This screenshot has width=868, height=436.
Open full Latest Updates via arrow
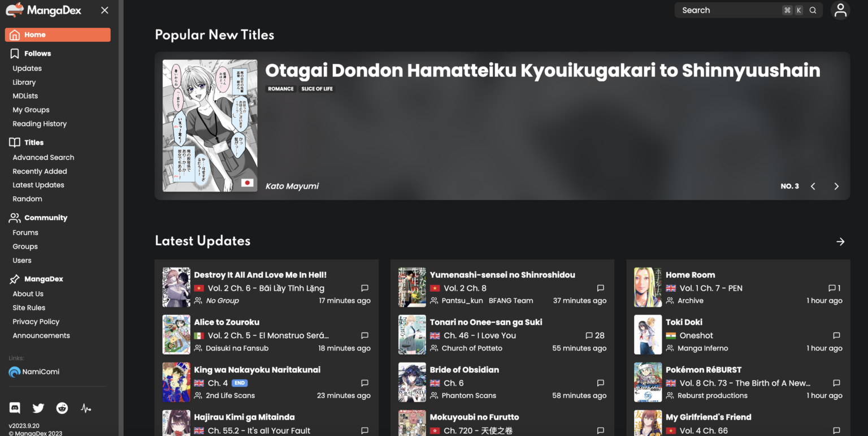[840, 241]
